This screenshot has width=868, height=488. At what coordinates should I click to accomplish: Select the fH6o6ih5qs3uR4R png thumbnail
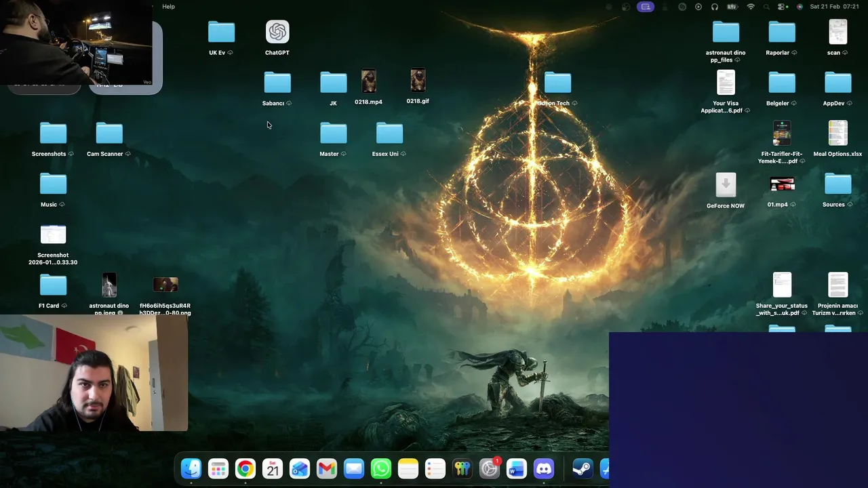coord(165,285)
